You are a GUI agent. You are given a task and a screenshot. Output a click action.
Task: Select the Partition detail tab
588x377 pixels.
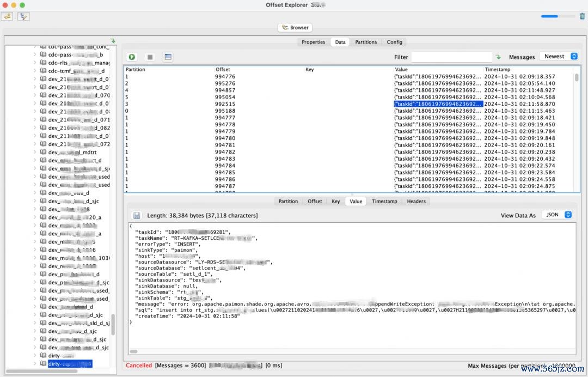[288, 202]
